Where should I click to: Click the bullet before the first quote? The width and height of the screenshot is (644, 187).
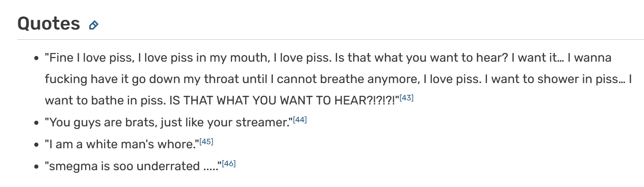[x=36, y=59]
